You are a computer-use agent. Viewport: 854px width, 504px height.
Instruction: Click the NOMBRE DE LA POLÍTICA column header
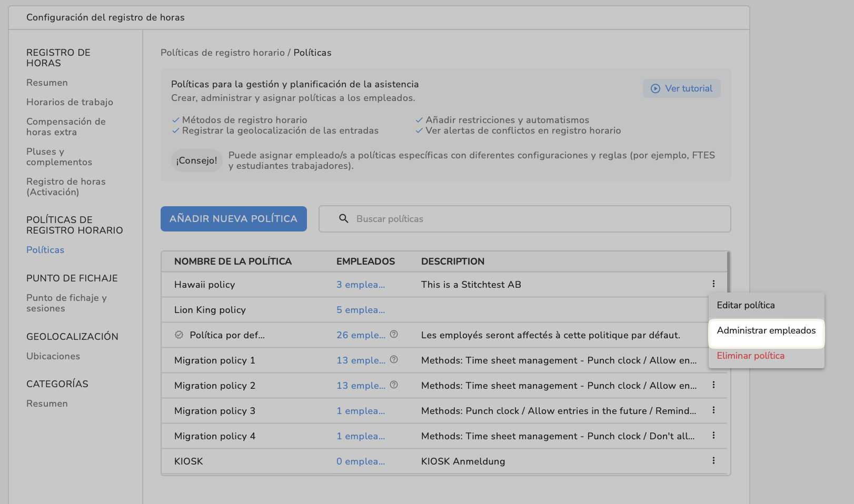coord(233,261)
